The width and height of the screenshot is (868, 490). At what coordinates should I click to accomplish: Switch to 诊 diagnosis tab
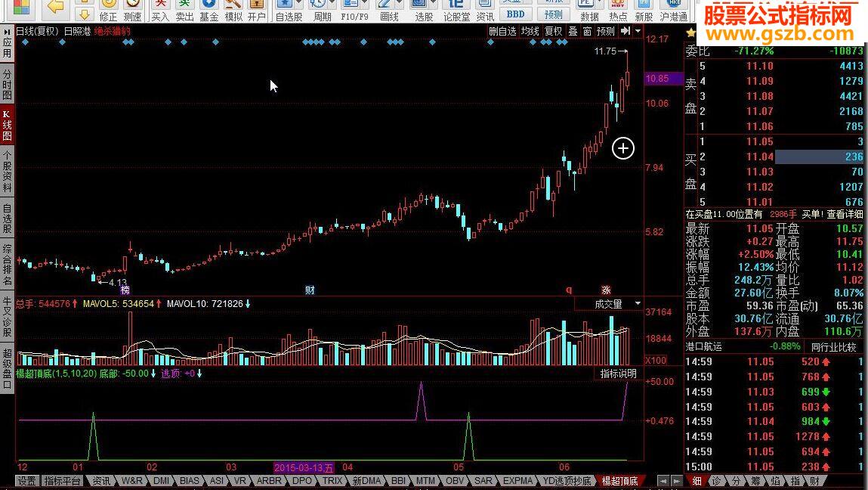click(716, 481)
